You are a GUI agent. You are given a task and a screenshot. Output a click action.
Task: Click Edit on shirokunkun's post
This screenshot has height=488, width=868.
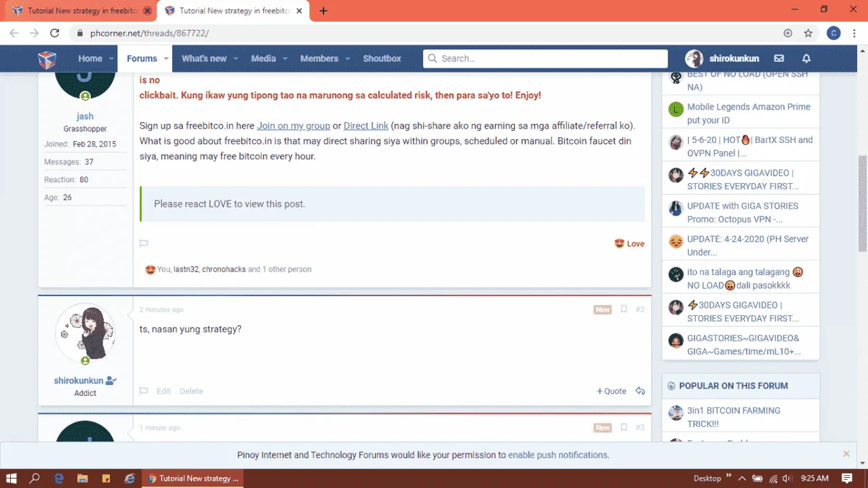pyautogui.click(x=163, y=391)
